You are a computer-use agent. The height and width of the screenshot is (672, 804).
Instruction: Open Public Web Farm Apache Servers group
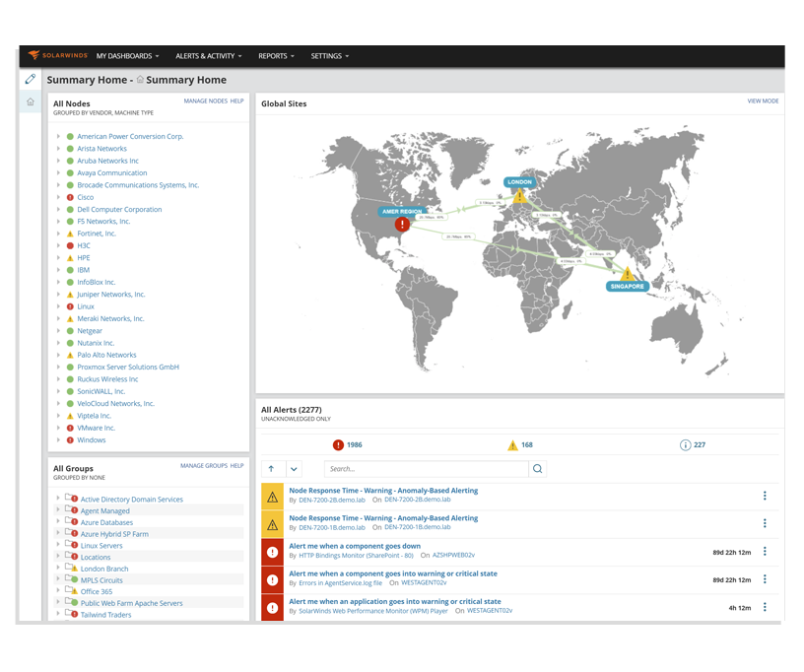pos(131,603)
